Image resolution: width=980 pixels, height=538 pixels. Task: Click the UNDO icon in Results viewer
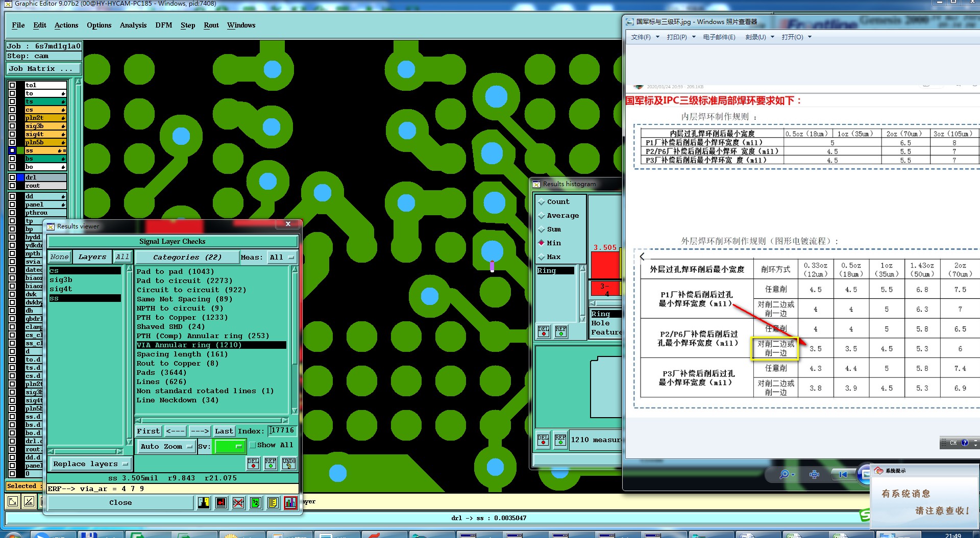(x=288, y=463)
